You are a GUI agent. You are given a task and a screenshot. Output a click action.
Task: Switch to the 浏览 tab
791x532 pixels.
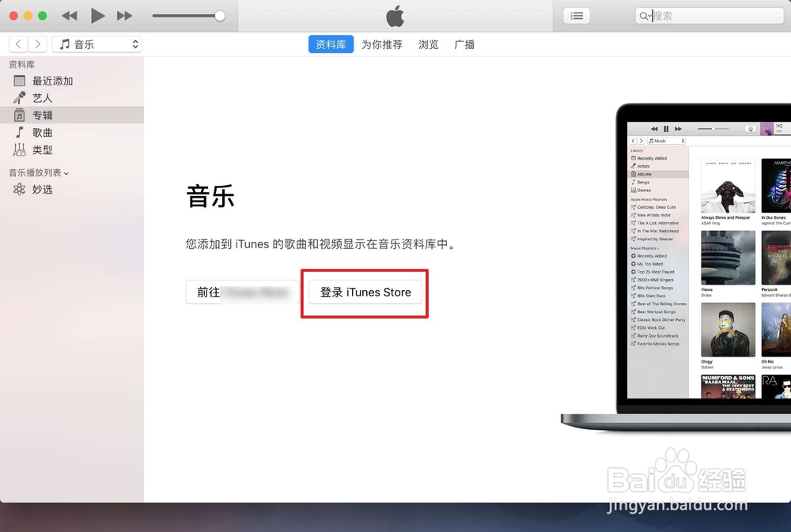point(428,44)
